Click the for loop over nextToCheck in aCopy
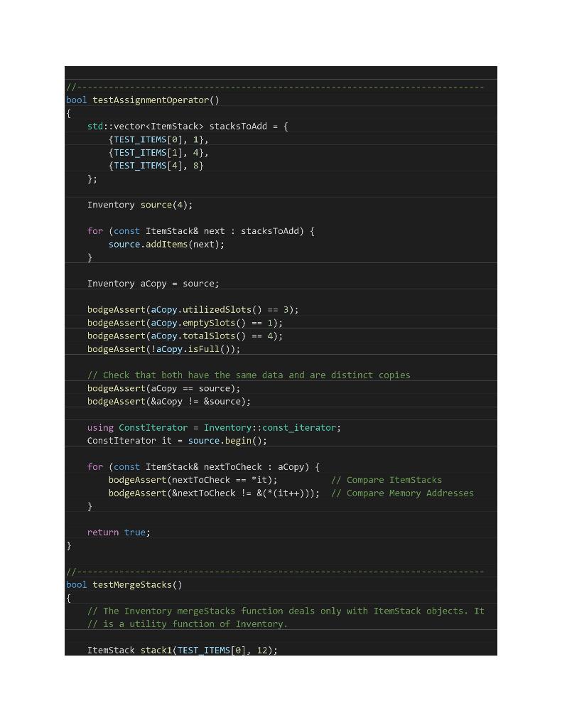 tap(204, 466)
